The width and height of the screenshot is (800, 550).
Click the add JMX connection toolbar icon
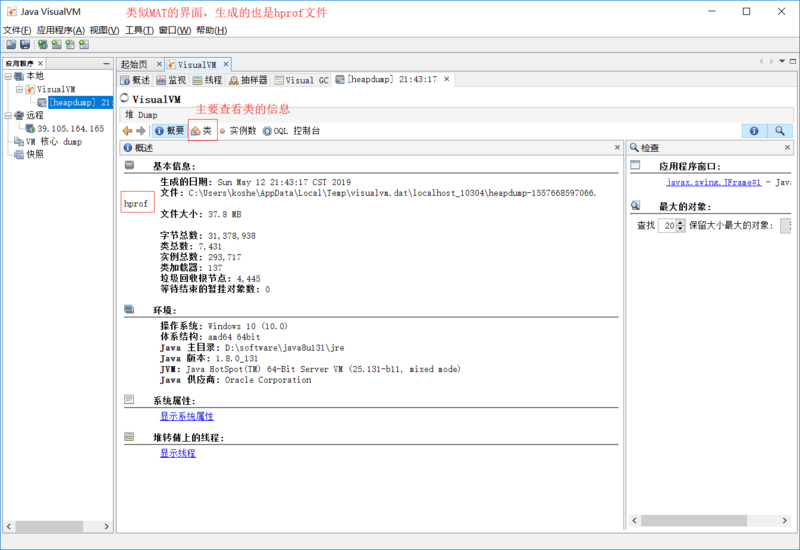42,44
